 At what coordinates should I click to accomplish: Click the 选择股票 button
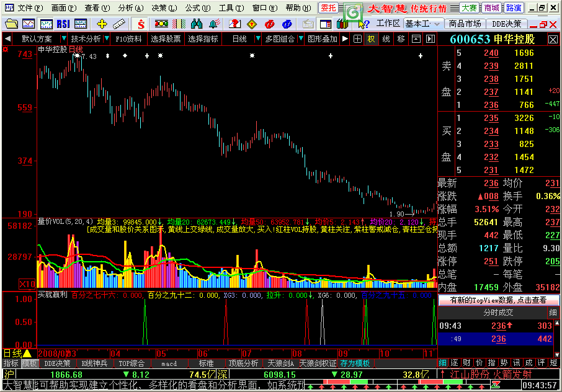click(x=166, y=38)
